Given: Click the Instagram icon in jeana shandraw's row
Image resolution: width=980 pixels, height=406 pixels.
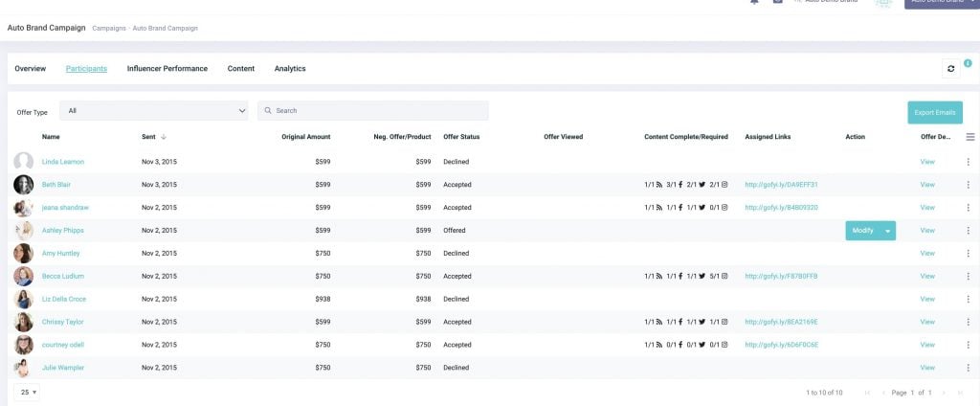Looking at the screenshot, I should [x=725, y=207].
